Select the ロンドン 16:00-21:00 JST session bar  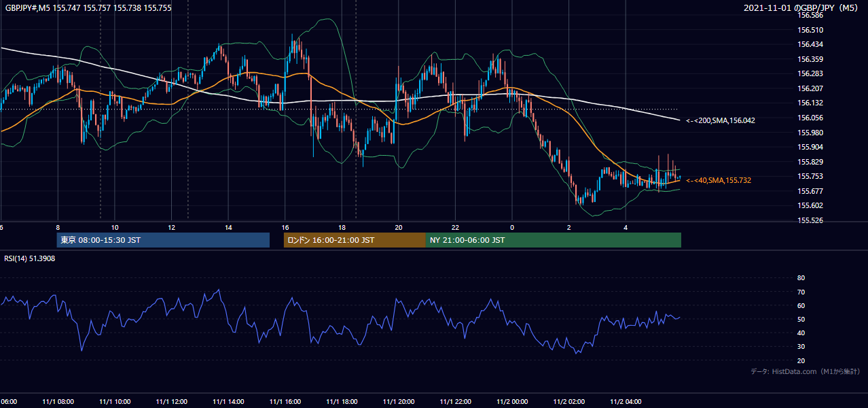click(x=355, y=240)
